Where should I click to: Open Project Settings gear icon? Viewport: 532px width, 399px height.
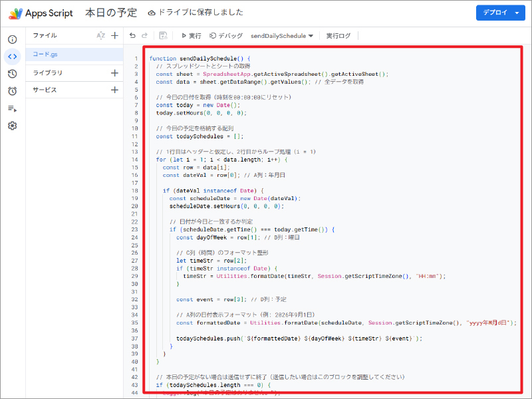(12, 126)
